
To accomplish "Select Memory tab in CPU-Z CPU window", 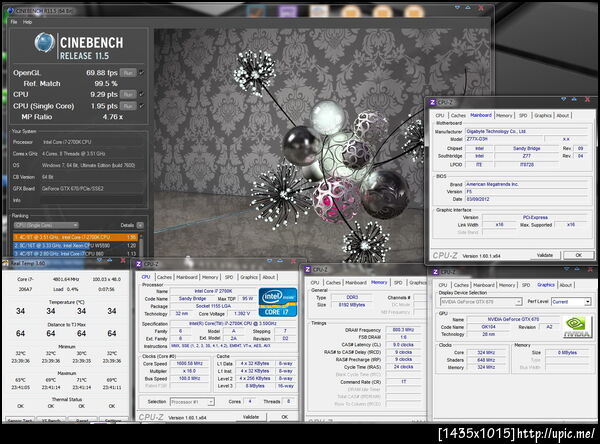I will (210, 277).
